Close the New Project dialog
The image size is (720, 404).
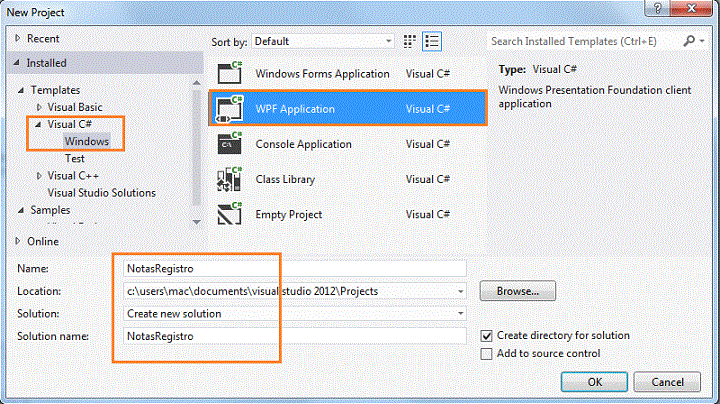tap(691, 8)
